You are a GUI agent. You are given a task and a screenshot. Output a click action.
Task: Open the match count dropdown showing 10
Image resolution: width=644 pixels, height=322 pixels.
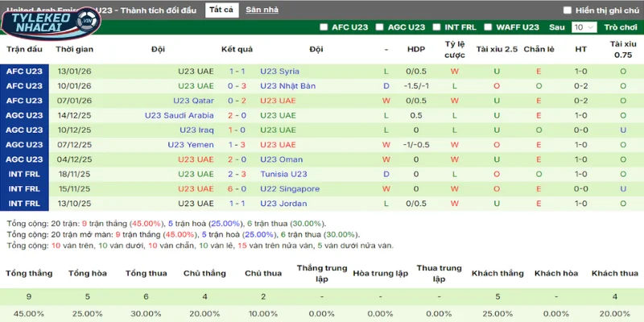[583, 27]
